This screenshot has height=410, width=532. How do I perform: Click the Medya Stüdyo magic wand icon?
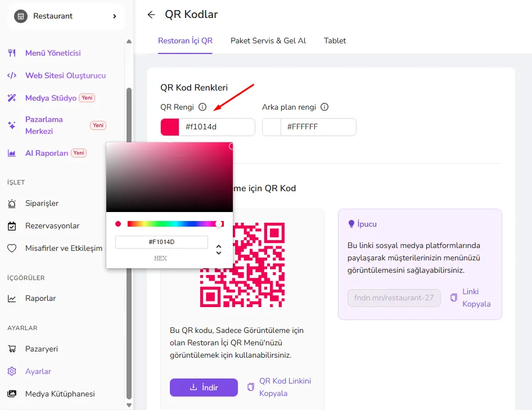tap(12, 98)
